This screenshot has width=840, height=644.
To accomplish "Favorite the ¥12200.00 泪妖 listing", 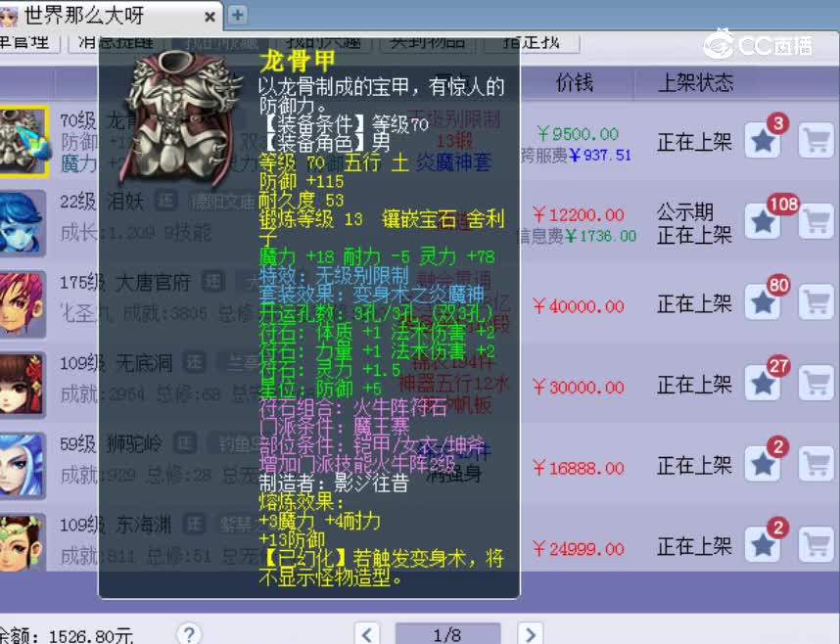I will point(763,221).
